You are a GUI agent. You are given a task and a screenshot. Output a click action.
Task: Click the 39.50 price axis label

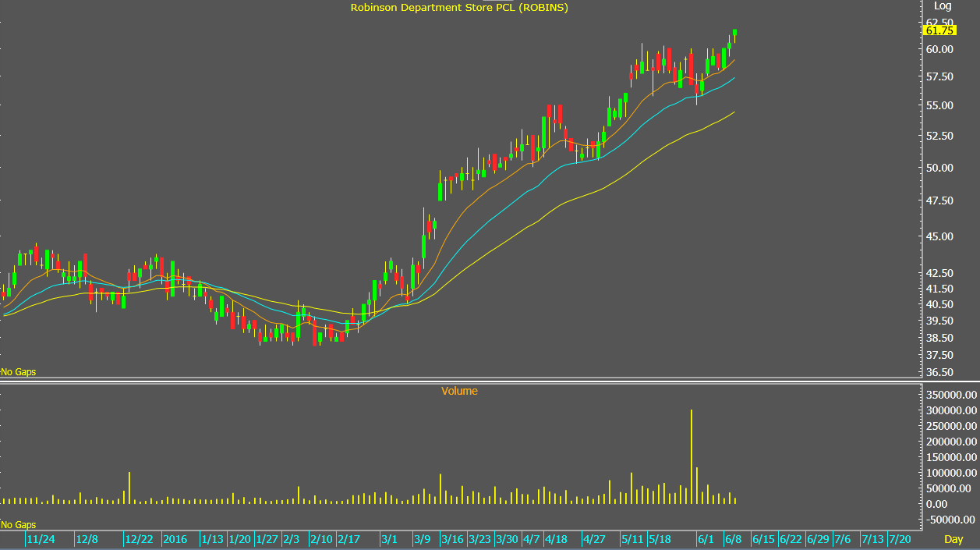point(939,321)
